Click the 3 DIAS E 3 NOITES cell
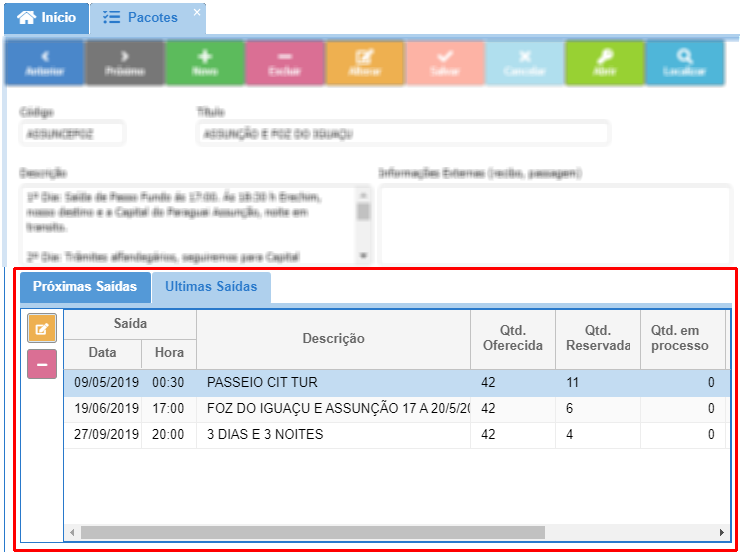740x552 pixels. click(333, 435)
